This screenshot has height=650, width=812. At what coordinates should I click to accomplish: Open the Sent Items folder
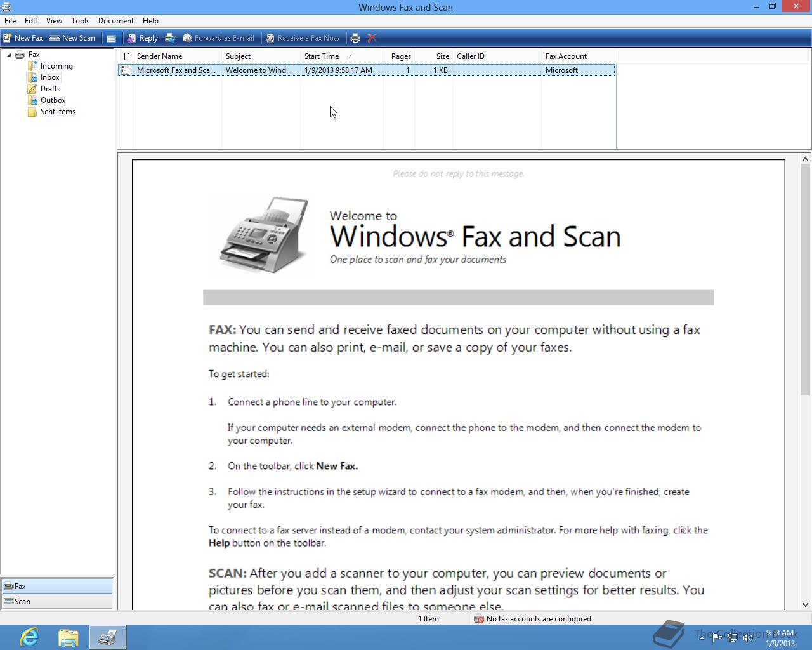tap(58, 112)
